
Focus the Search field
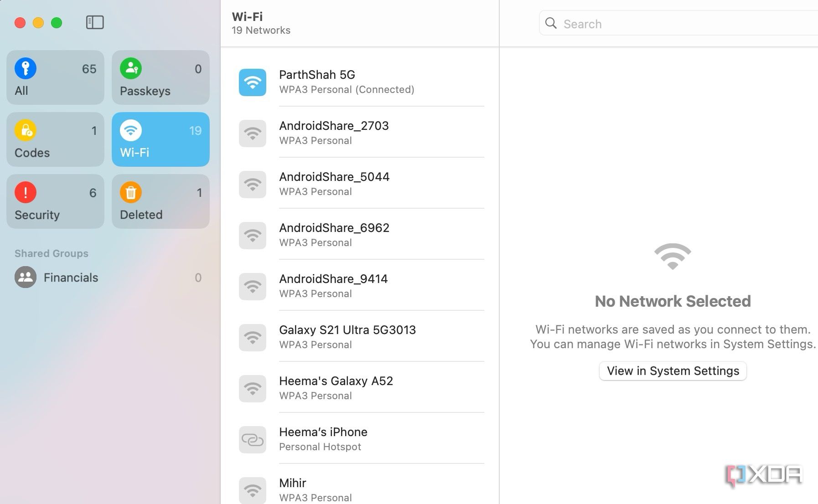tap(678, 23)
